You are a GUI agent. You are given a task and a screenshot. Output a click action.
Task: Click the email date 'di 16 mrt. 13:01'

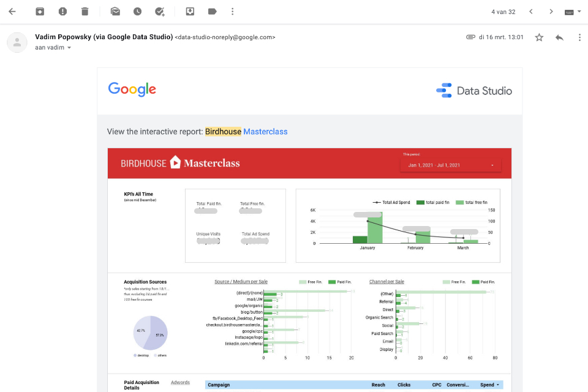pyautogui.click(x=501, y=37)
